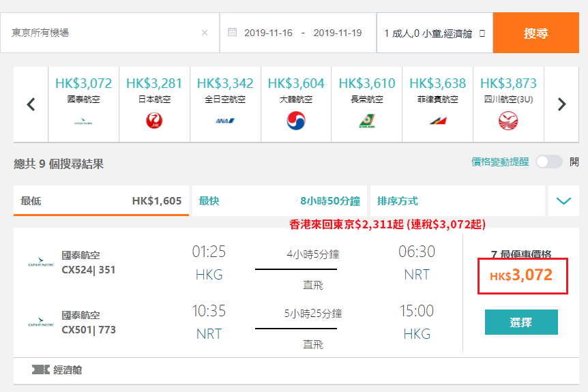The height and width of the screenshot is (392, 588).
Task: Filter by Cathay Pacific logo in the airline carousel
Action: coord(83,121)
